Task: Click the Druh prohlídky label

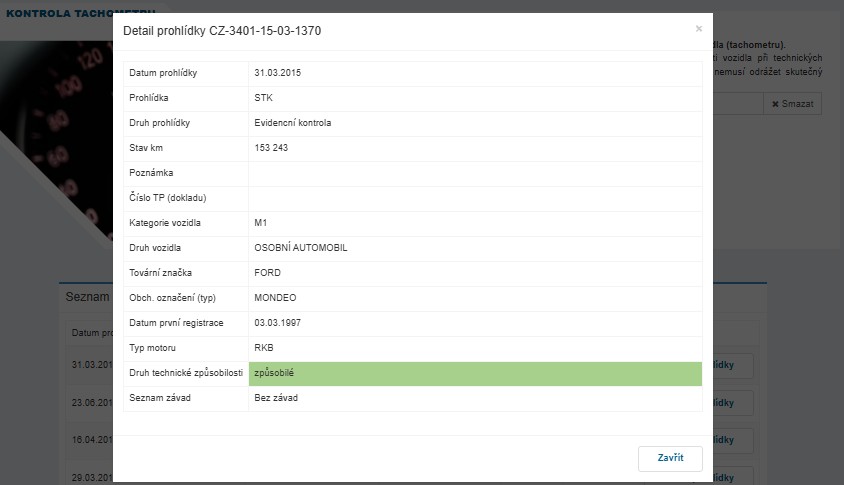Action: [x=159, y=123]
